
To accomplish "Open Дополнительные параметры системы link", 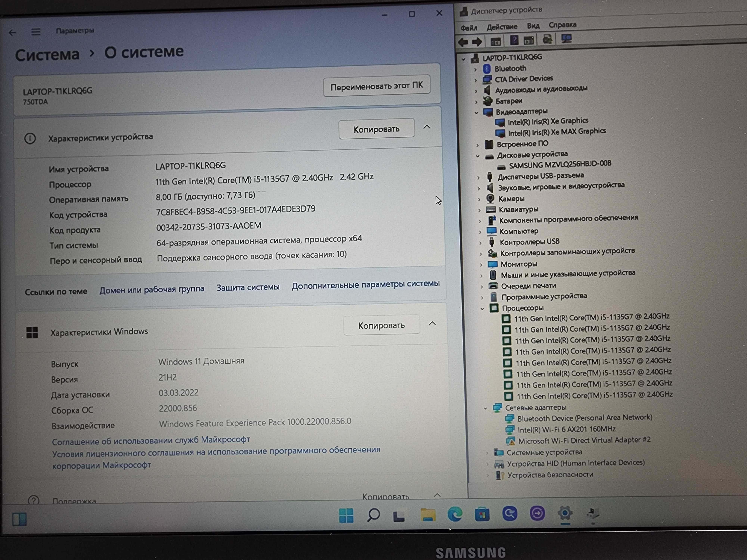I will tap(366, 284).
